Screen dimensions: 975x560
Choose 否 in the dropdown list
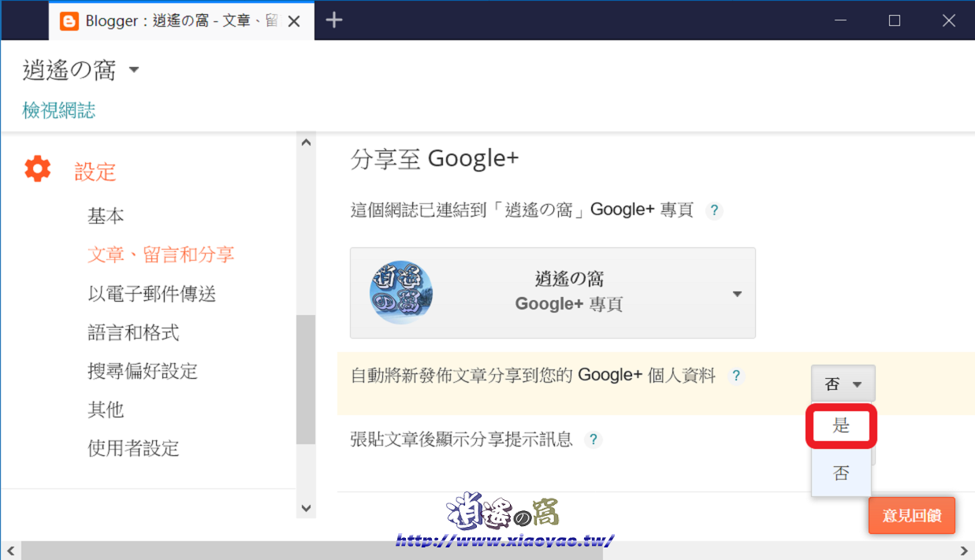point(841,473)
